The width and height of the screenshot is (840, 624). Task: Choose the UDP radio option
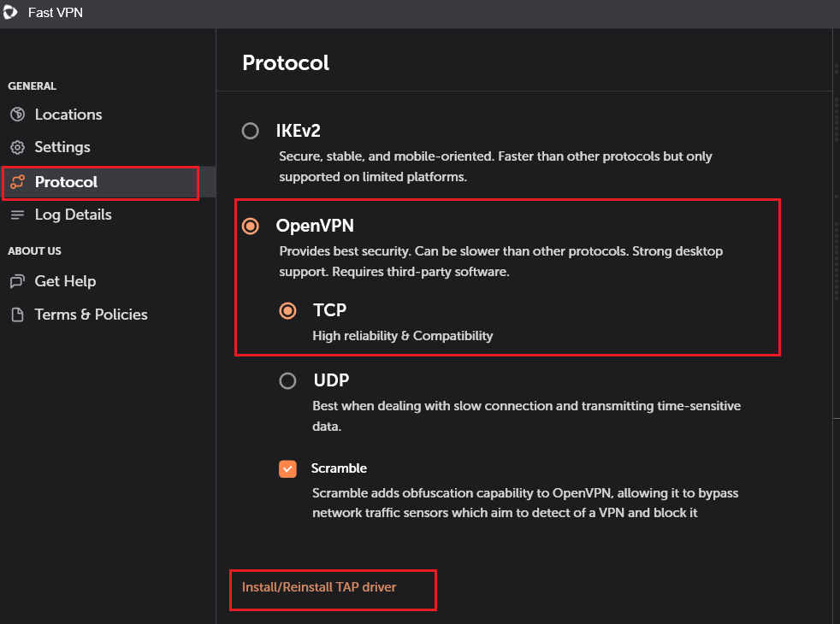[288, 380]
